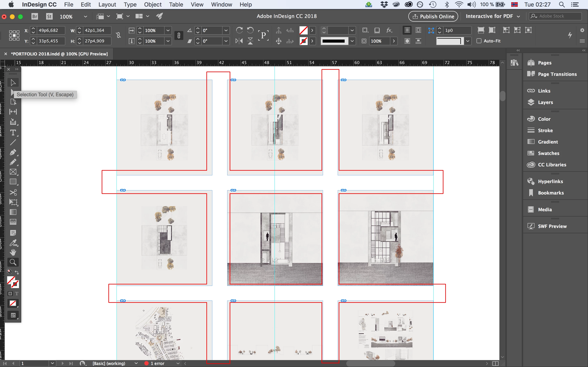The height and width of the screenshot is (367, 588).
Task: Open the Object menu
Action: pos(153,4)
